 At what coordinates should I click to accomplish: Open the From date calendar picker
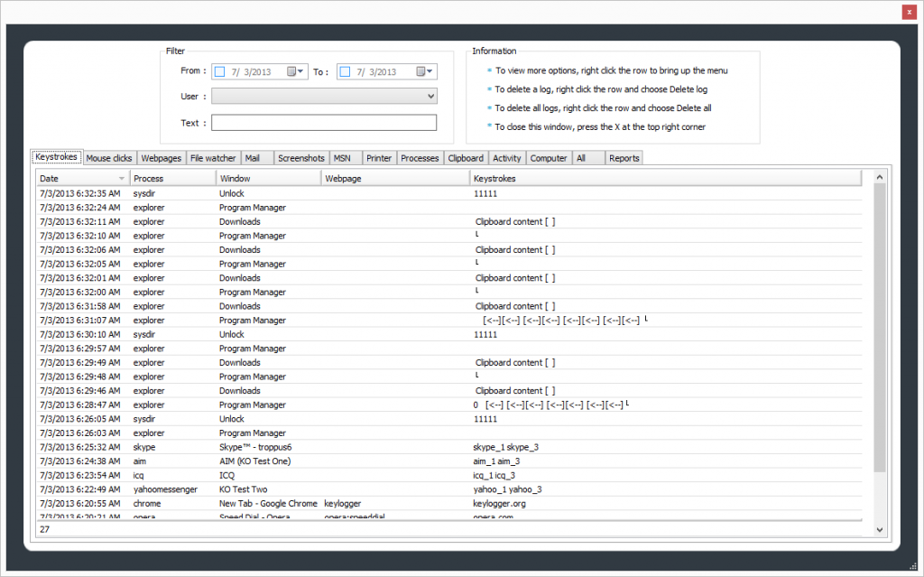[x=295, y=72]
